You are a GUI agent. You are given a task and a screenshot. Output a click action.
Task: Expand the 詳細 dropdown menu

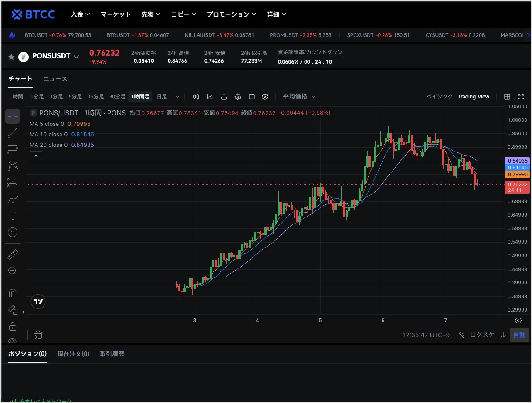pos(277,14)
